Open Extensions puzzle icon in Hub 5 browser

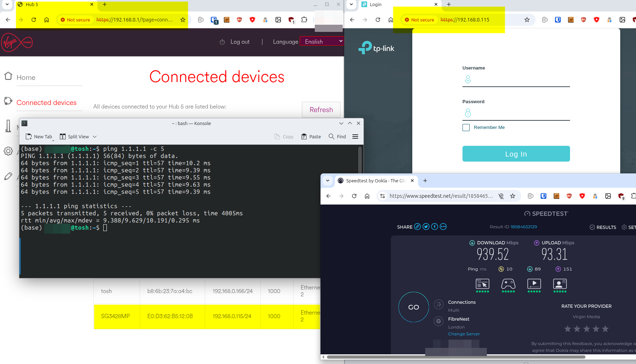(304, 20)
